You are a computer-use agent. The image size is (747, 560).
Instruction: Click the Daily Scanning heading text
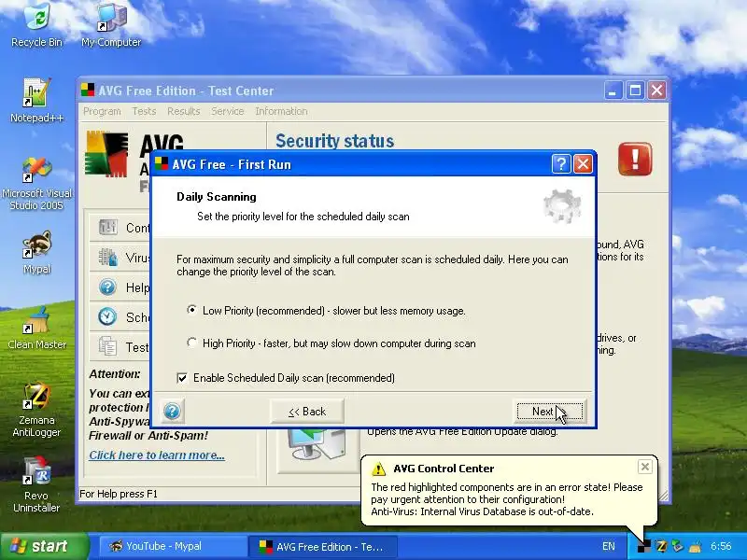tap(217, 197)
